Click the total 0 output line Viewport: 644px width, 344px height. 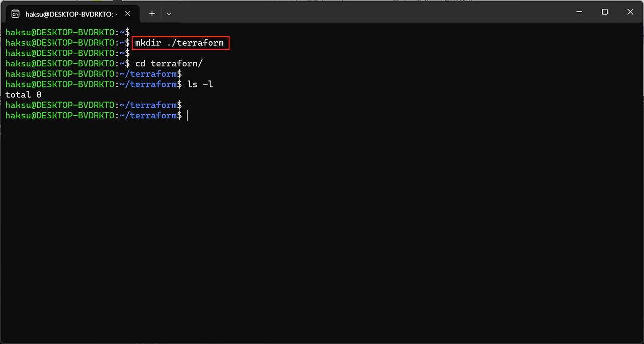pos(24,95)
